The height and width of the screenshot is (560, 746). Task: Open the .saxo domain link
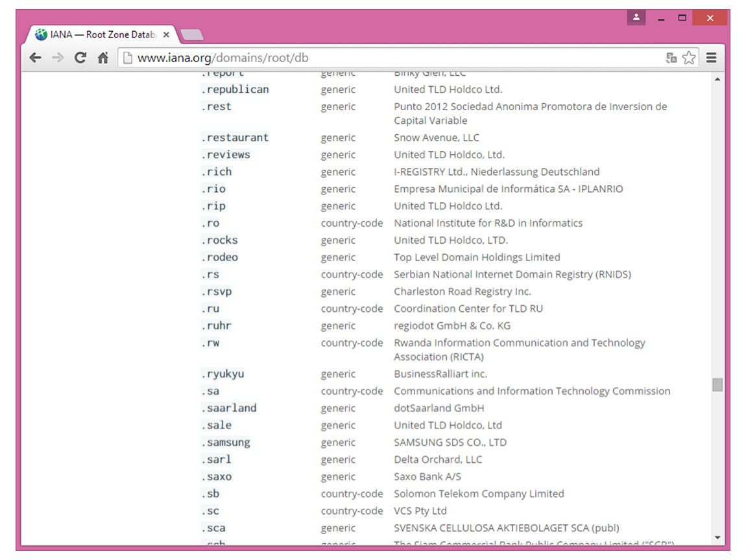click(216, 476)
